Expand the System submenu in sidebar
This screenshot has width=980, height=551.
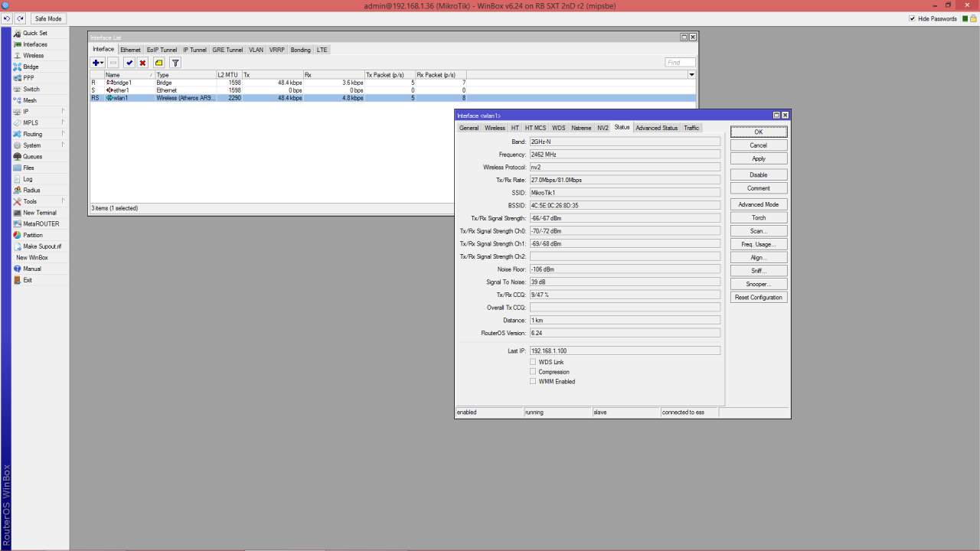coord(38,145)
